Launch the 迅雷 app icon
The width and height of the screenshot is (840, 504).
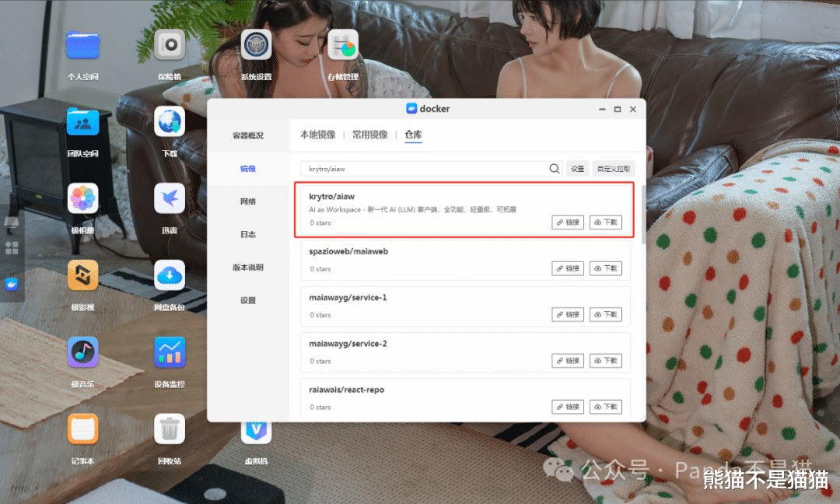click(x=170, y=198)
